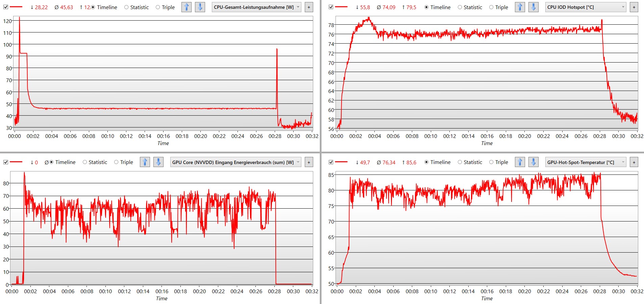Open the GPU-Hot-Spot-Temperatur [°C] sensor dropdown

(x=586, y=162)
